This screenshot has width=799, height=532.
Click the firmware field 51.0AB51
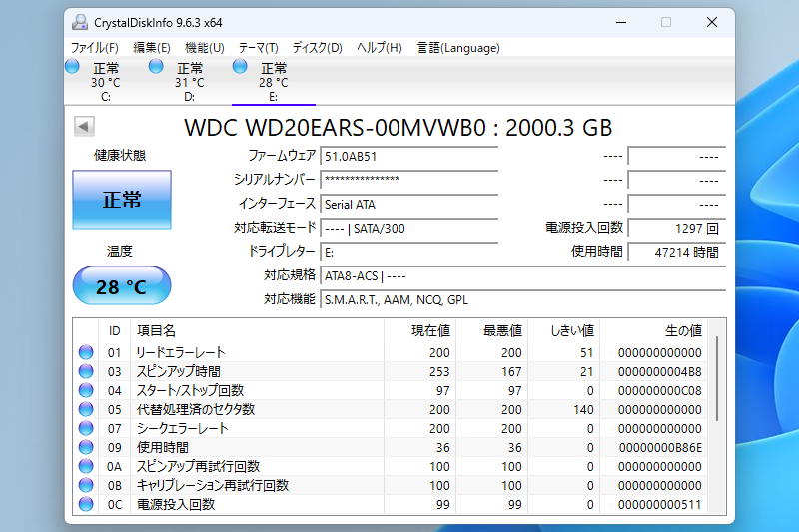pyautogui.click(x=408, y=157)
